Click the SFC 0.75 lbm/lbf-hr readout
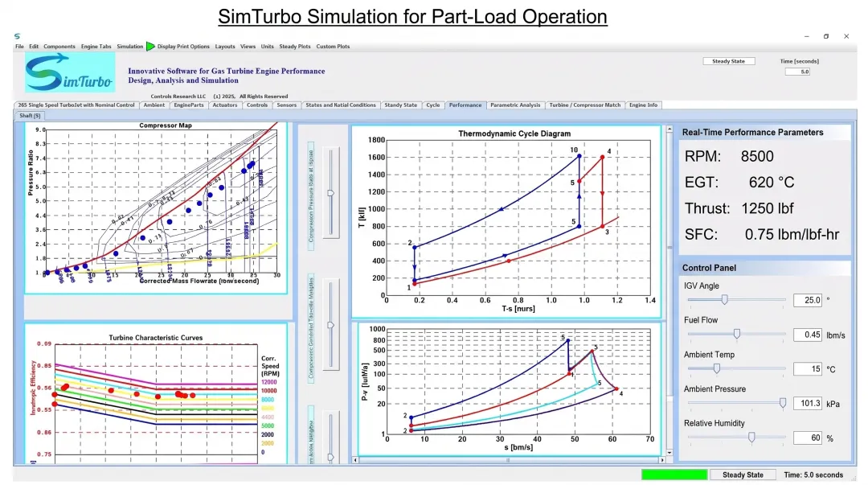The height and width of the screenshot is (485, 868). pyautogui.click(x=762, y=235)
